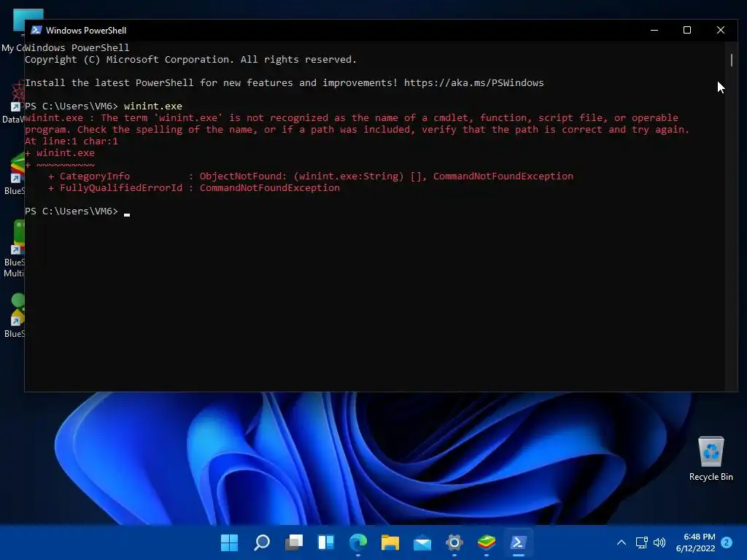The width and height of the screenshot is (747, 560).
Task: Open taskbar Search
Action: click(x=262, y=542)
